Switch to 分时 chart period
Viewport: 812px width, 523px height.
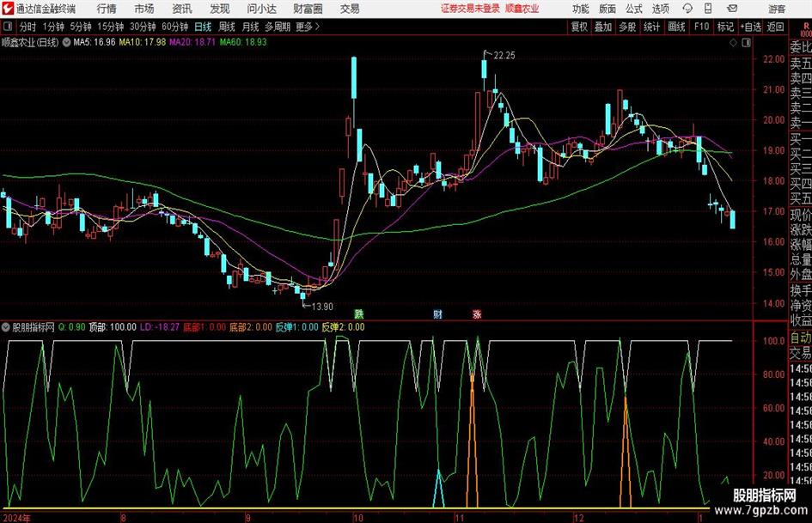coord(27,27)
